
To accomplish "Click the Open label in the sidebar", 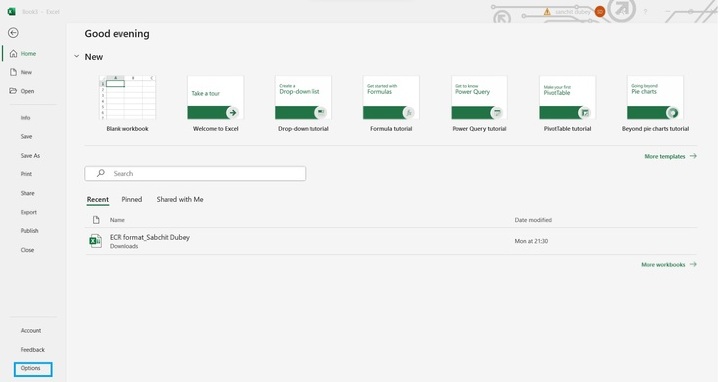I will coord(27,91).
